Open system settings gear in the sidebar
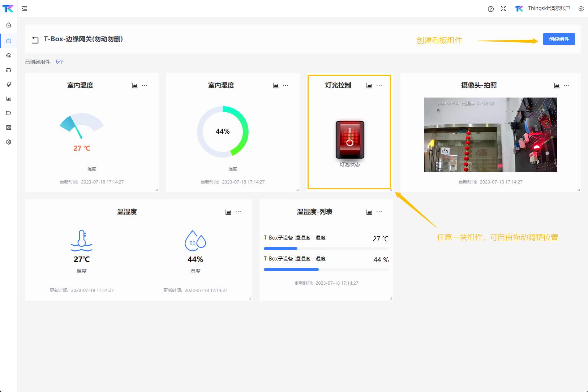The width and height of the screenshot is (588, 392). coord(9,142)
